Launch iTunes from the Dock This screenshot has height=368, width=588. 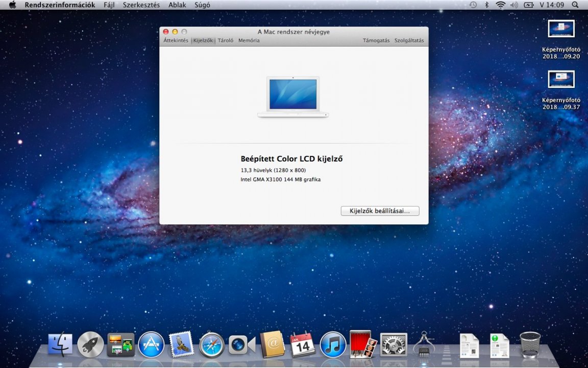333,344
